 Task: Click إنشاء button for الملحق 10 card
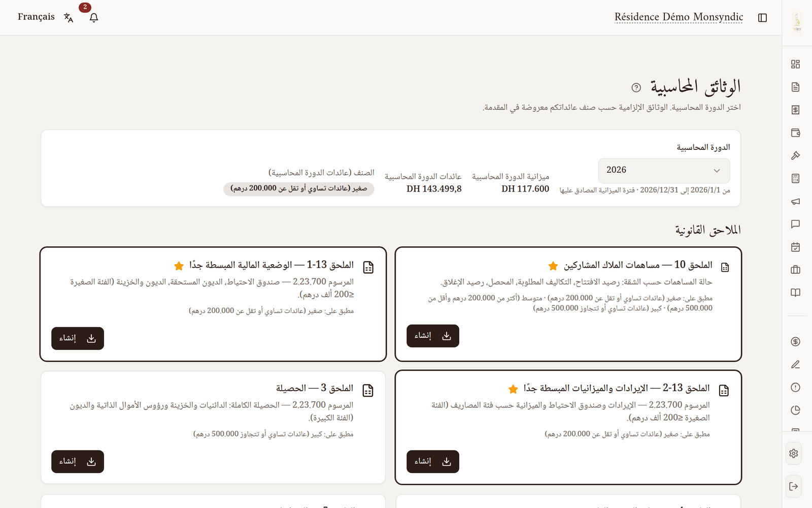click(x=433, y=336)
